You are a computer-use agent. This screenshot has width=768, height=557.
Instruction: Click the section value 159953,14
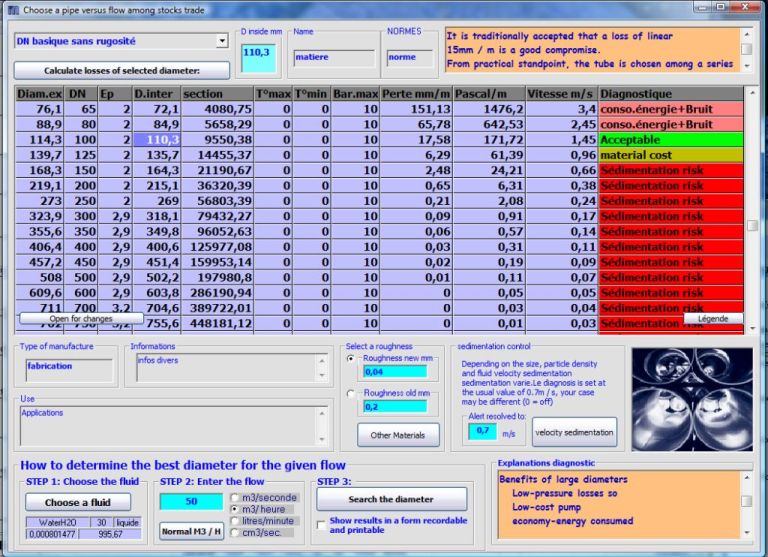(x=217, y=262)
